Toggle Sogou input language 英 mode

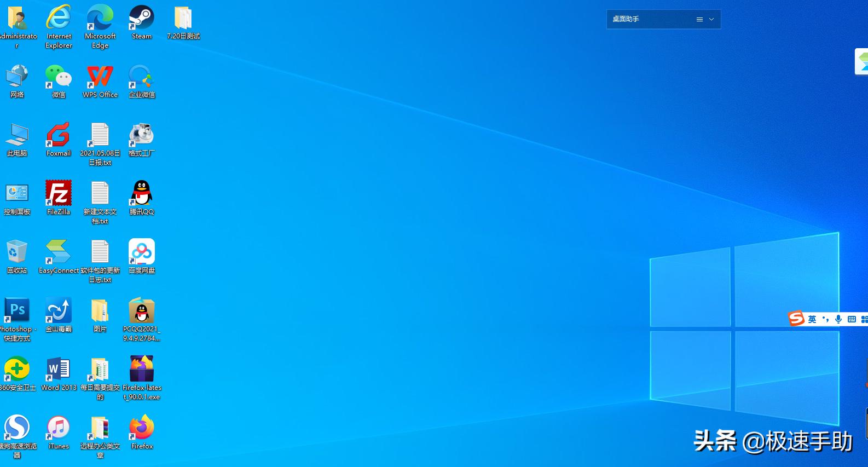click(812, 319)
